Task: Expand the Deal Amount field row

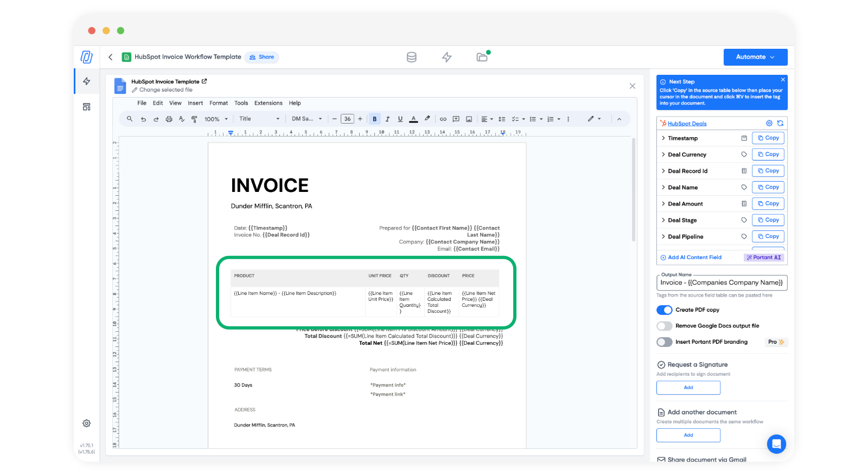Action: (x=663, y=204)
